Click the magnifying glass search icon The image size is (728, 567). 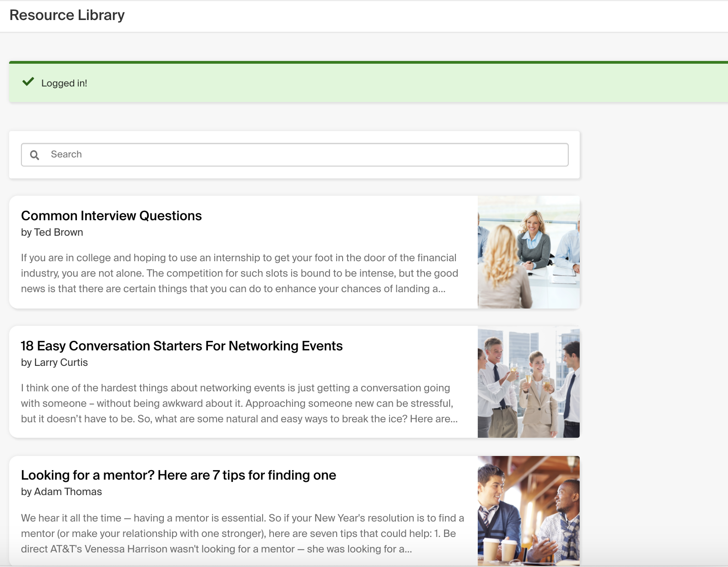click(x=35, y=155)
